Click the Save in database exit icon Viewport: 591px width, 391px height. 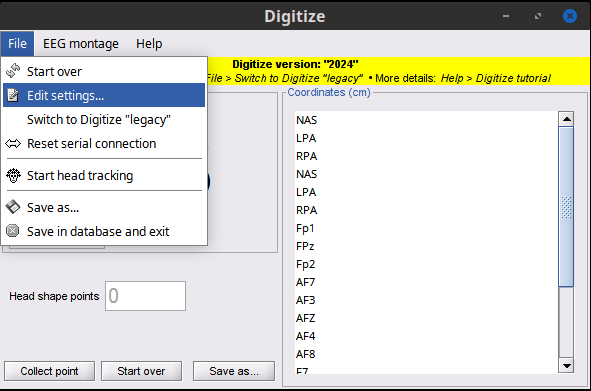click(12, 231)
